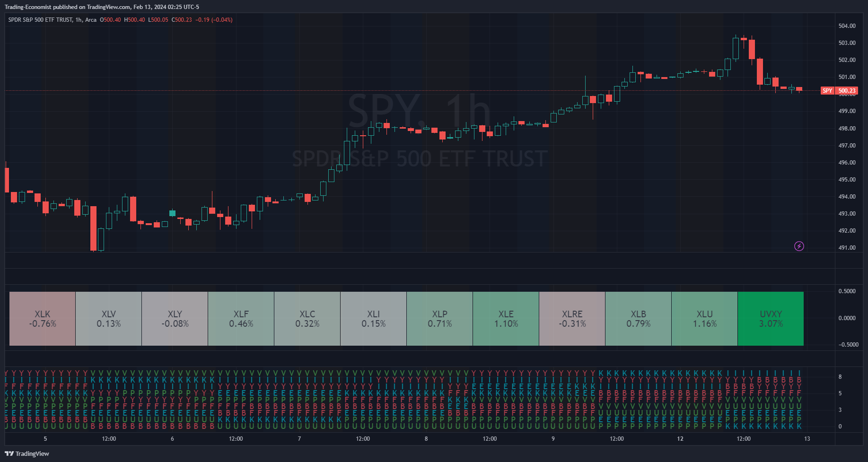Click the Trading-Economist published header text
868x462 pixels.
click(102, 7)
